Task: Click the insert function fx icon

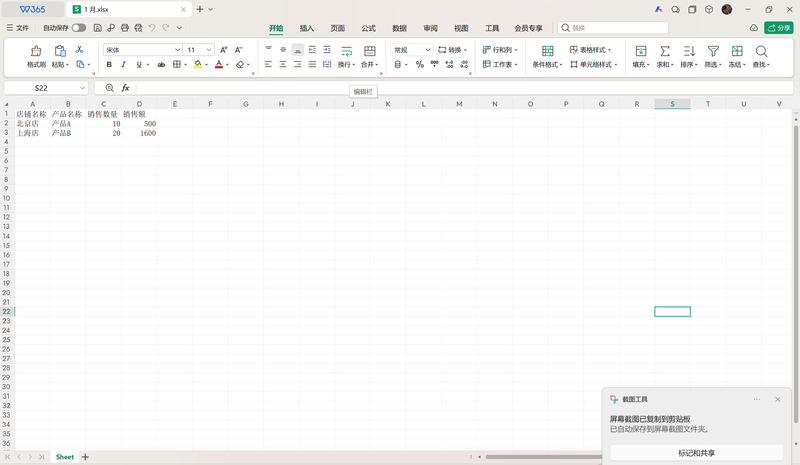Action: tap(126, 88)
